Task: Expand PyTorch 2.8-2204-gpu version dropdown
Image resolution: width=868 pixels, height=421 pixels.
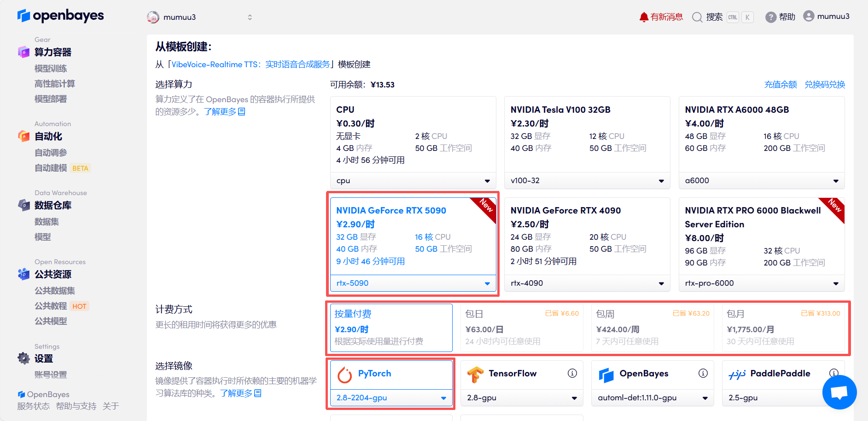Action: click(x=391, y=398)
